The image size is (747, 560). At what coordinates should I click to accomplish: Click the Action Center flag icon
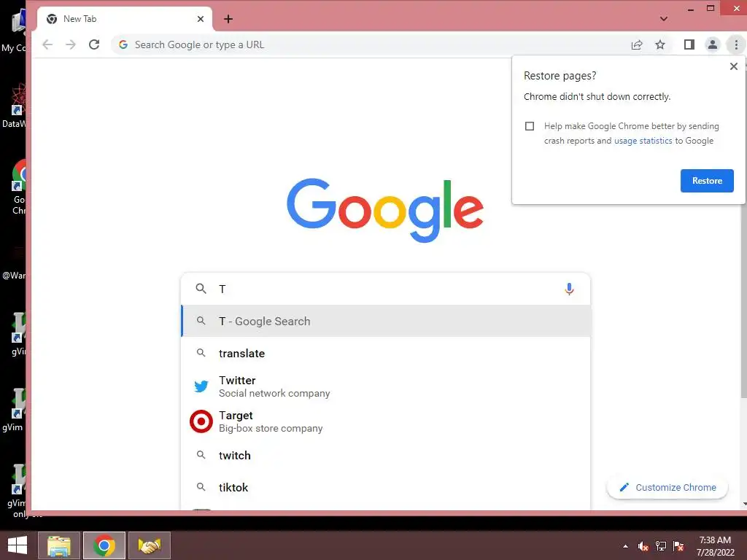point(678,546)
